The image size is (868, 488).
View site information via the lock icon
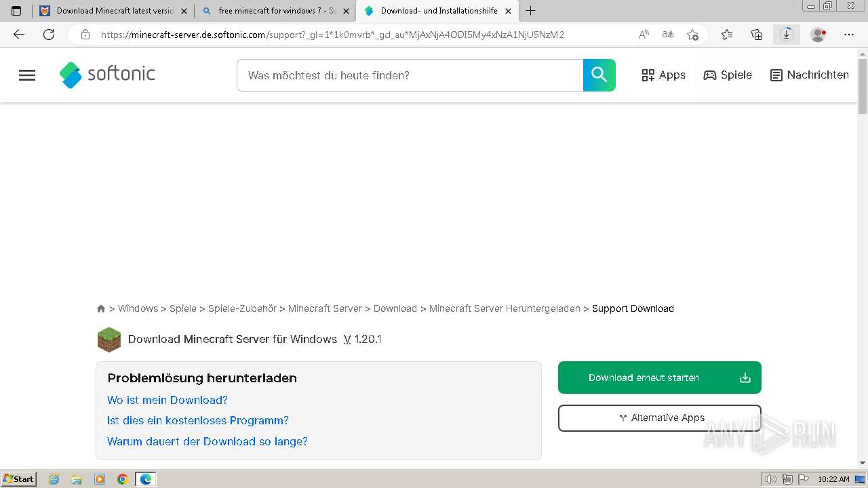(x=85, y=35)
